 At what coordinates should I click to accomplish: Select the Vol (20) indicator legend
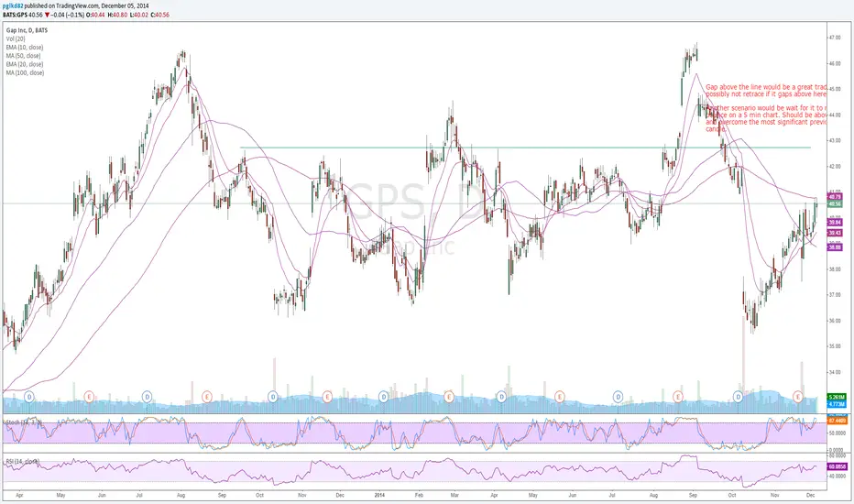[x=16, y=38]
